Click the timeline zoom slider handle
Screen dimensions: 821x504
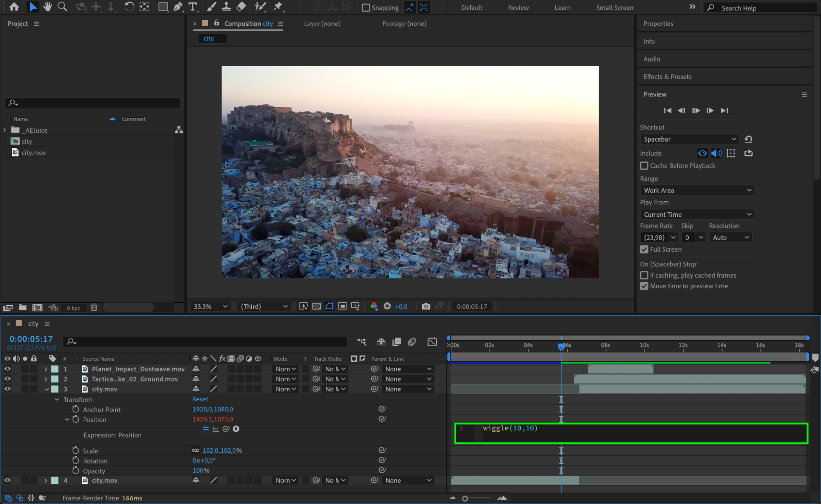(x=465, y=498)
